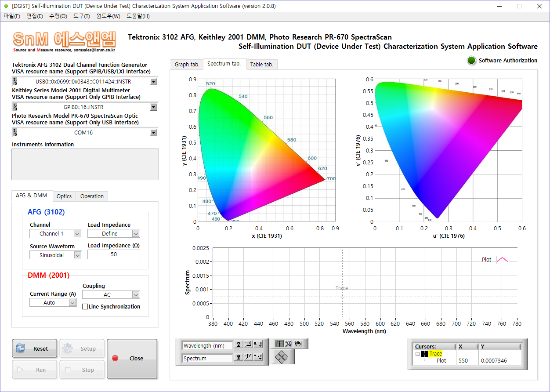The width and height of the screenshot is (550, 392).
Task: Select the AFG & DMM tab
Action: (32, 196)
